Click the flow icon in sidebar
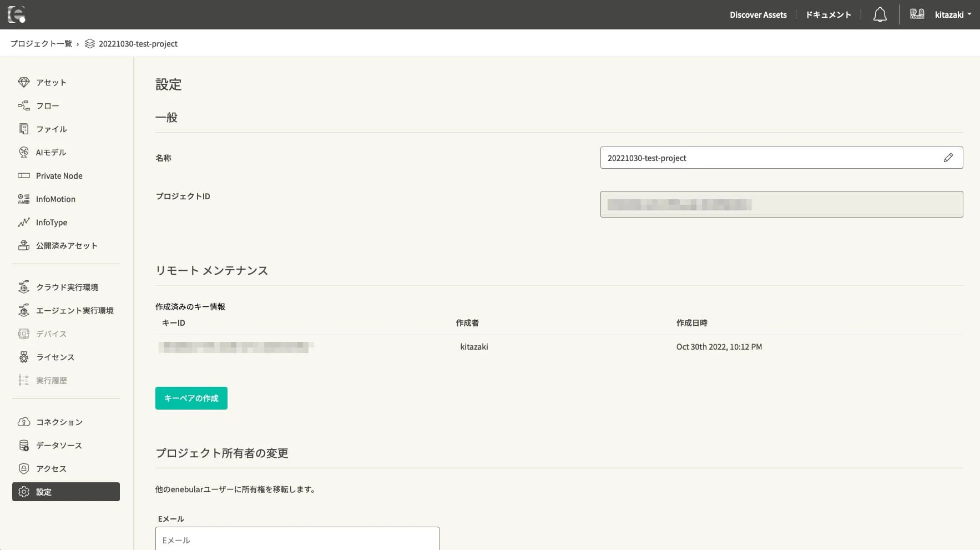This screenshot has height=550, width=980. [x=23, y=105]
